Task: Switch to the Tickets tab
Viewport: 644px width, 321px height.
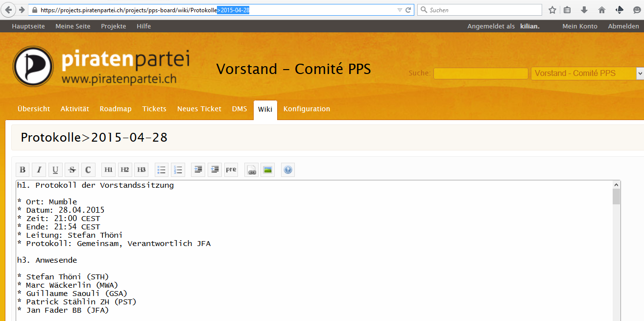Action: [154, 109]
